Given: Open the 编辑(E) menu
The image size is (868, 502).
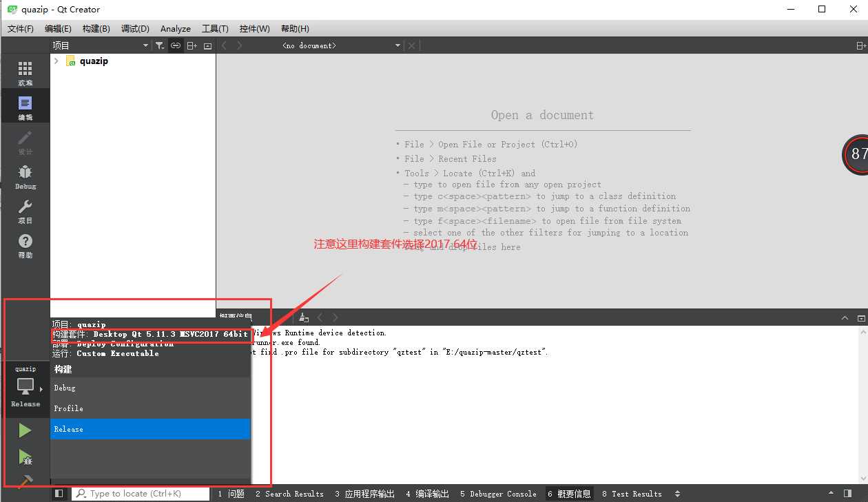Looking at the screenshot, I should click(x=58, y=28).
